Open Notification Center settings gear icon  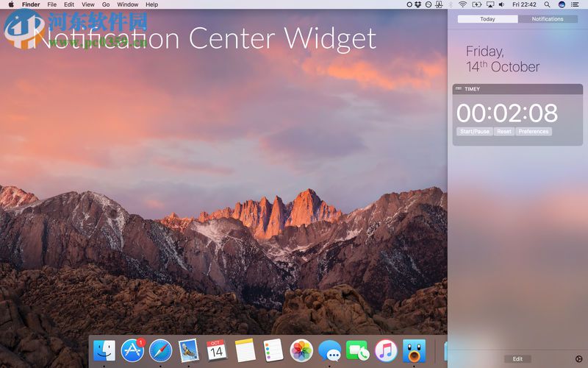pyautogui.click(x=578, y=359)
